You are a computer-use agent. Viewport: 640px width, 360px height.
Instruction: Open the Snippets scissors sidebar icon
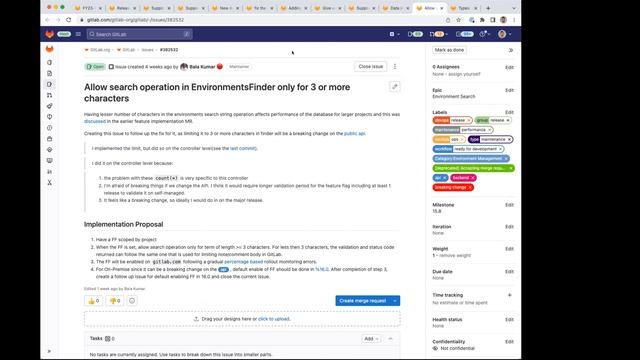coord(49,182)
